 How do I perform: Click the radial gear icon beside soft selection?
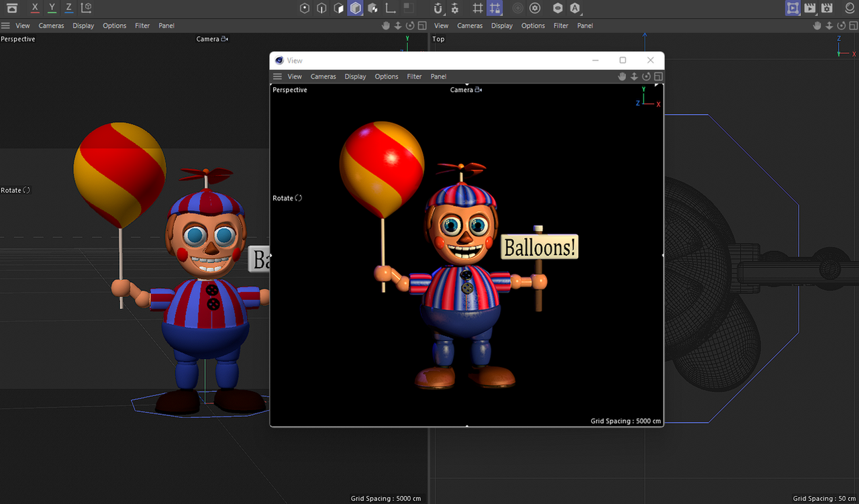point(535,8)
